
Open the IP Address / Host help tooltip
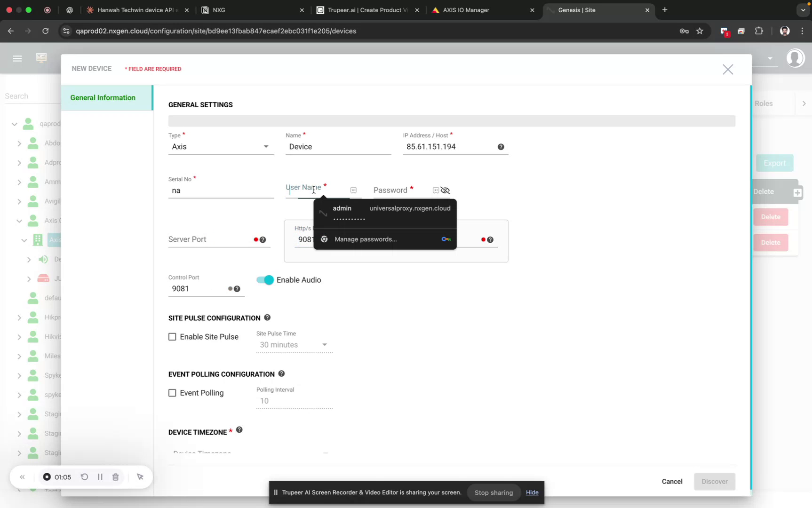point(501,147)
